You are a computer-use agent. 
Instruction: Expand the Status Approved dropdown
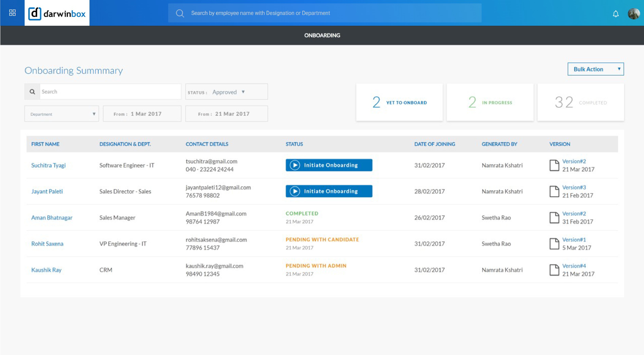(x=226, y=92)
